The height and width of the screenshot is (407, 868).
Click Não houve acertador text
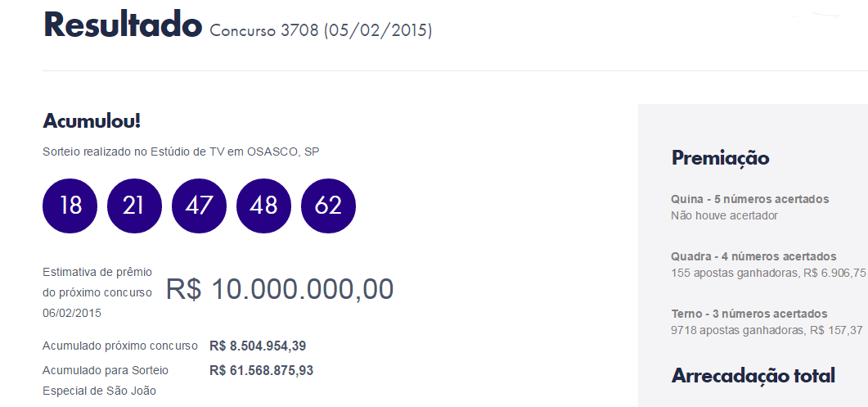724,215
